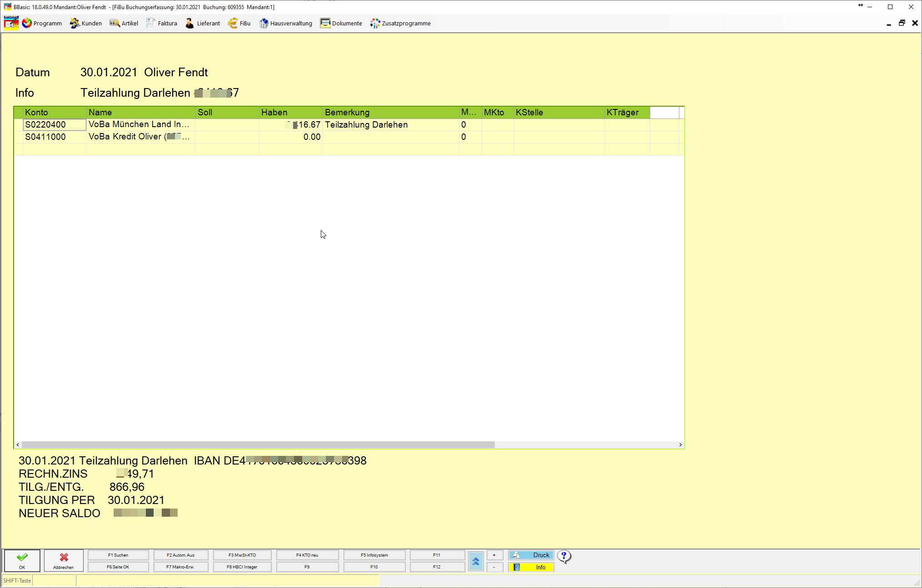Screen dimensions: 922x588
Task: Confirm with the green OK checkmark button
Action: click(x=22, y=561)
